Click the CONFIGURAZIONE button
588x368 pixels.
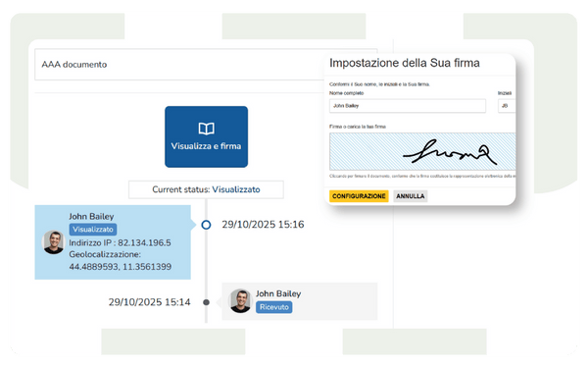pos(359,196)
